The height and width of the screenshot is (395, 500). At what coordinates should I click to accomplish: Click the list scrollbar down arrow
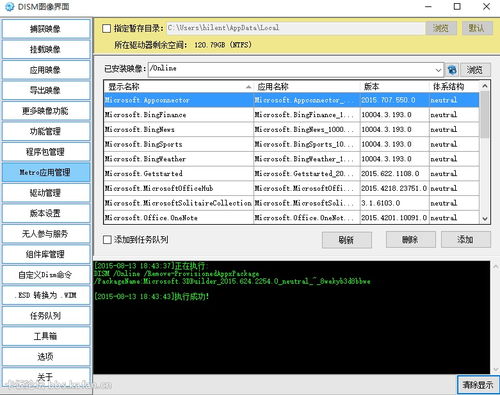(485, 219)
